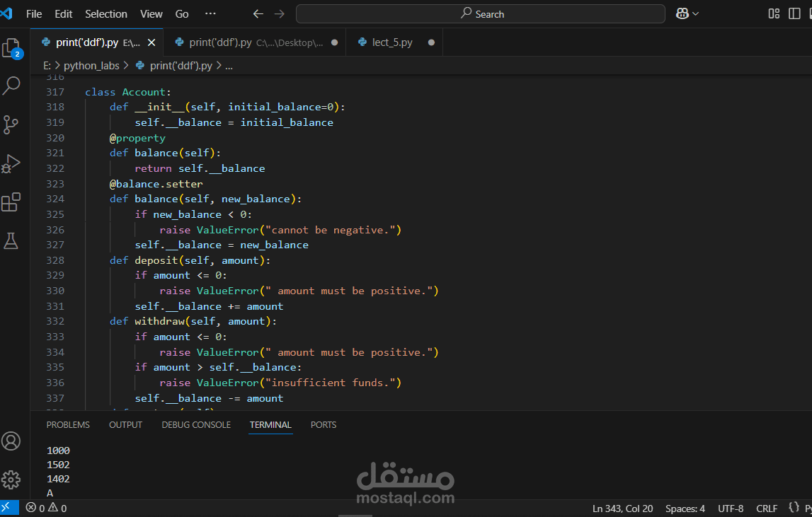The image size is (812, 517).
Task: Click the Spaces: 4 indentation status
Action: (x=685, y=509)
